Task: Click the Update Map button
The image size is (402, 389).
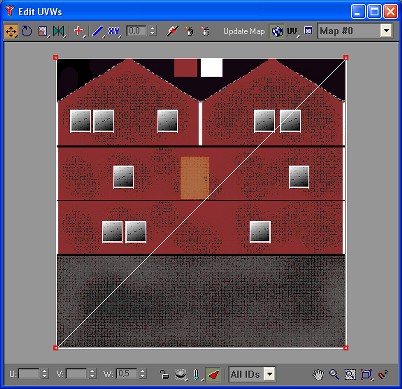Action: pyautogui.click(x=244, y=31)
